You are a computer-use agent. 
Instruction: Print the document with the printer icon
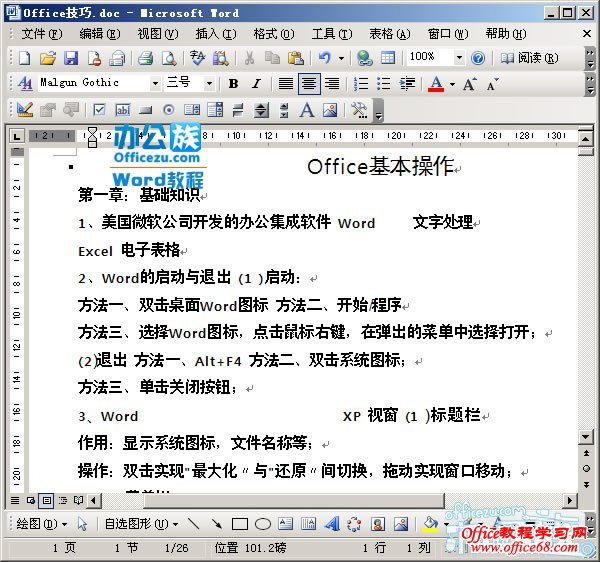click(145, 58)
